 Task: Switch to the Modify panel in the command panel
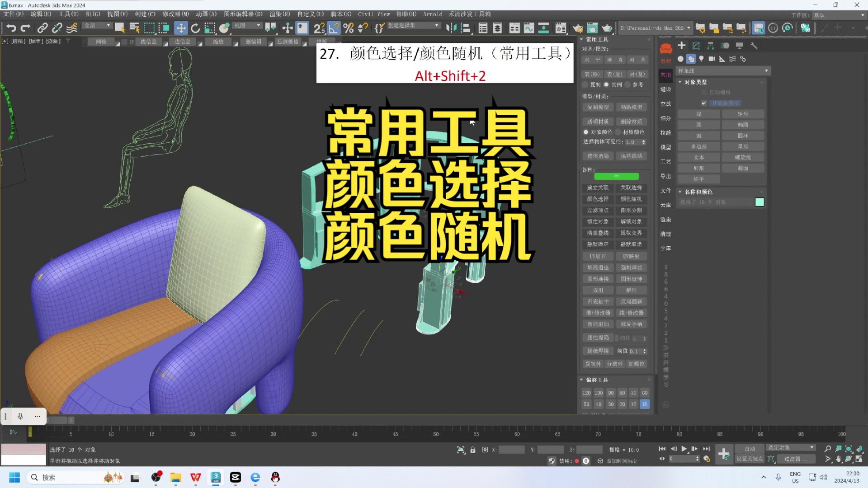point(696,46)
